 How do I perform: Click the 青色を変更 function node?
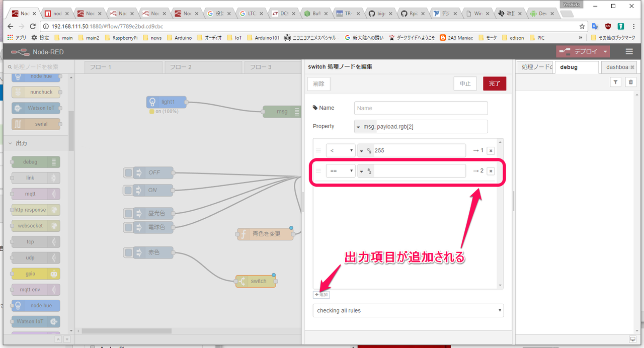(x=266, y=234)
